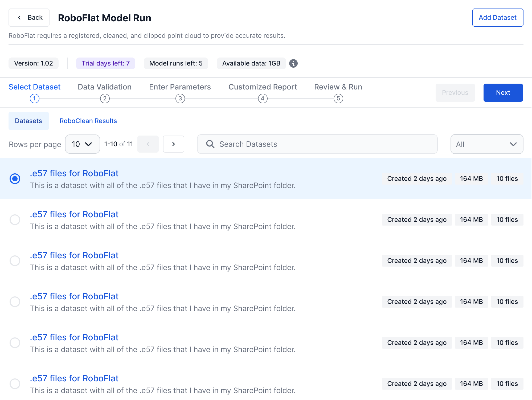The width and height of the screenshot is (532, 400).
Task: Click the Available data: 1GB badge
Action: [251, 63]
